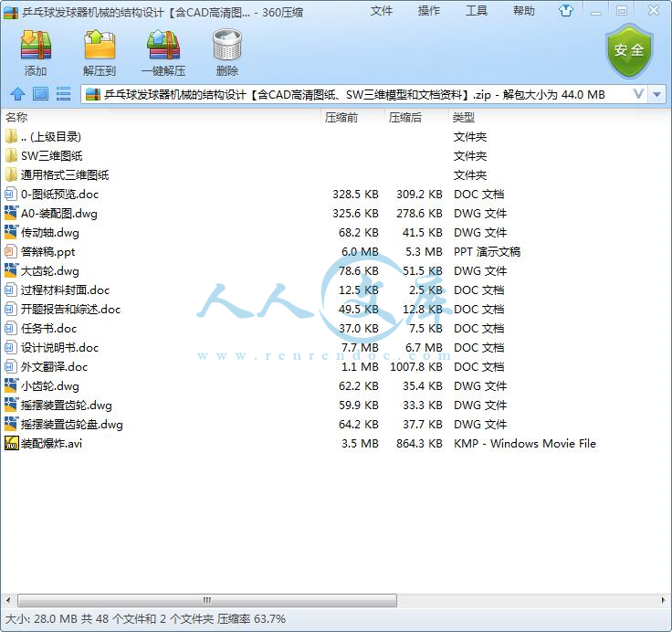Click the 任务书.doc file icon
This screenshot has width=672, height=632.
(11, 329)
